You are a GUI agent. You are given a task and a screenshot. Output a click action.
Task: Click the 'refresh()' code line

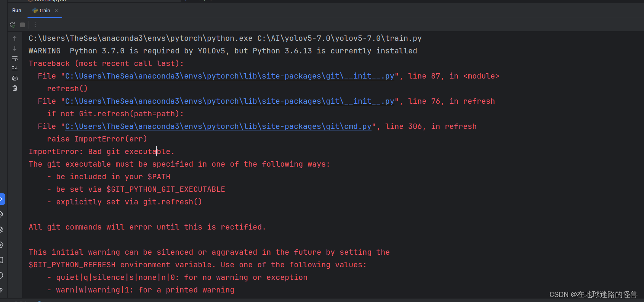coord(67,89)
